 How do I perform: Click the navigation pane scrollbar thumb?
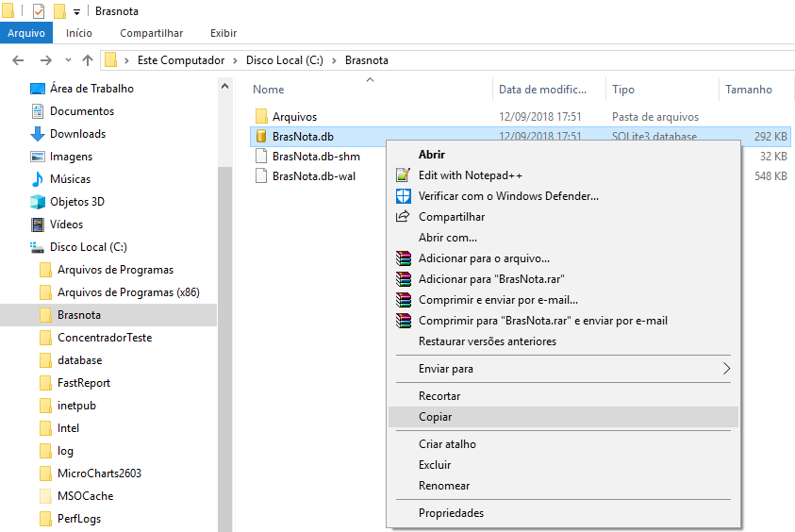225,349
